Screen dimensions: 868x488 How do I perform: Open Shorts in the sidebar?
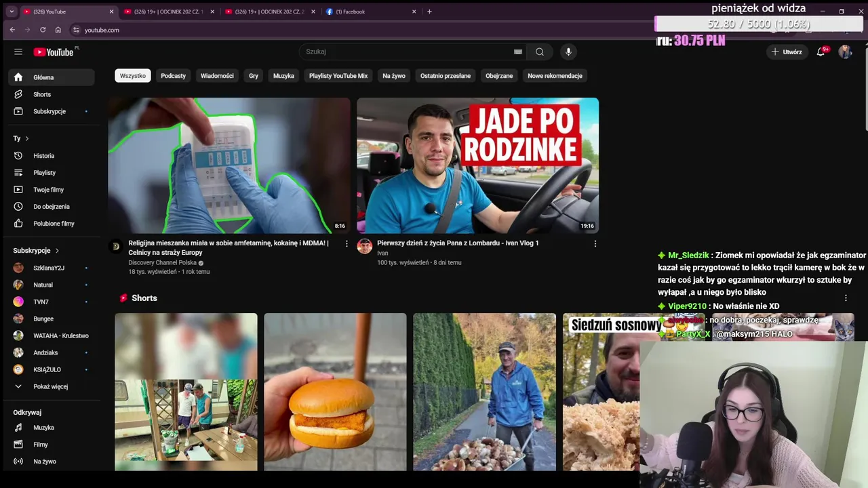click(52, 94)
